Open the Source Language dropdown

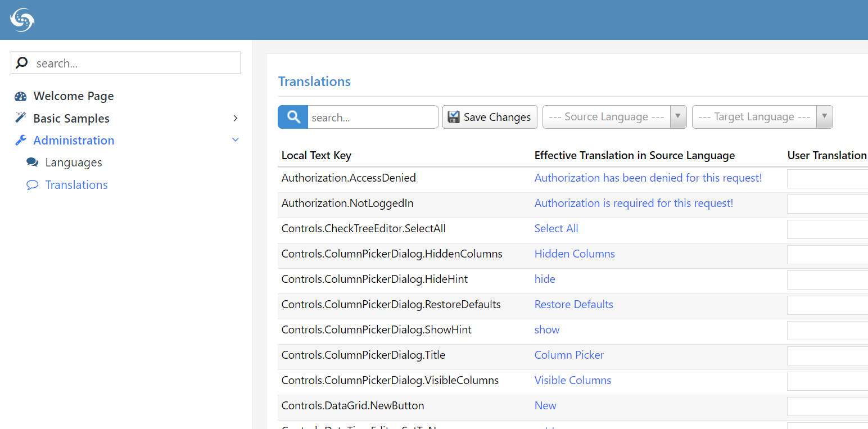coord(614,117)
